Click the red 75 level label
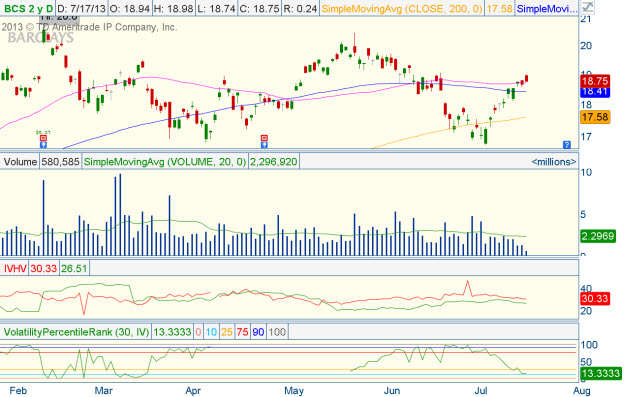Screen dimensions: 625x397 click(x=242, y=332)
